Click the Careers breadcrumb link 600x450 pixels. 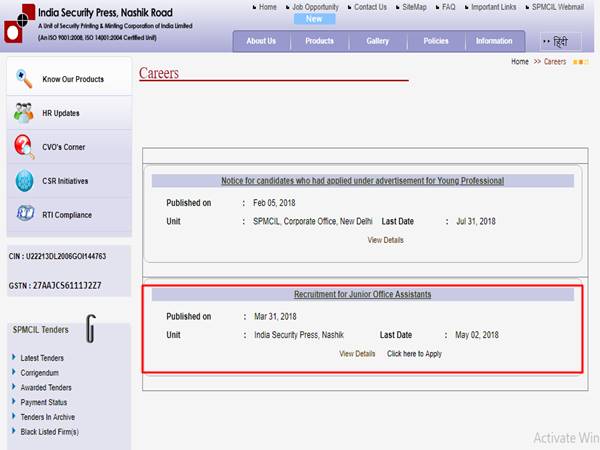point(555,62)
